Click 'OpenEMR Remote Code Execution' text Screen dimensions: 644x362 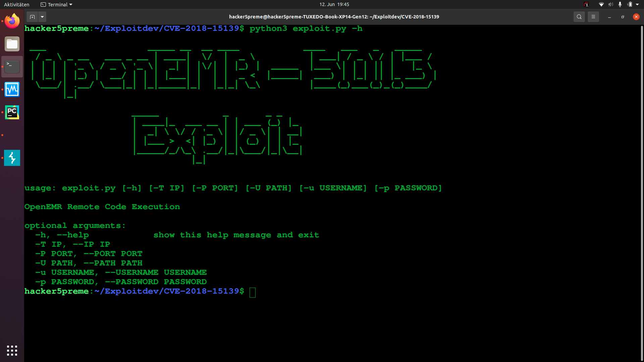(102, 207)
